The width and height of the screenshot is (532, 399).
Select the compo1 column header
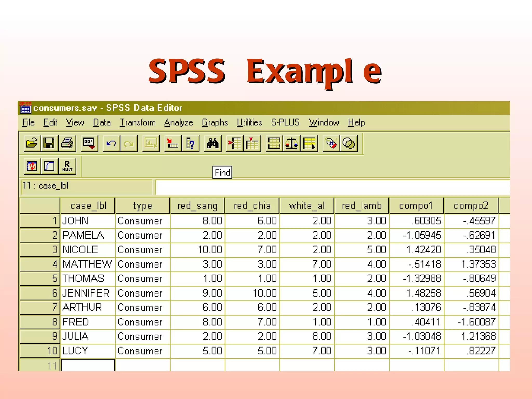point(416,206)
